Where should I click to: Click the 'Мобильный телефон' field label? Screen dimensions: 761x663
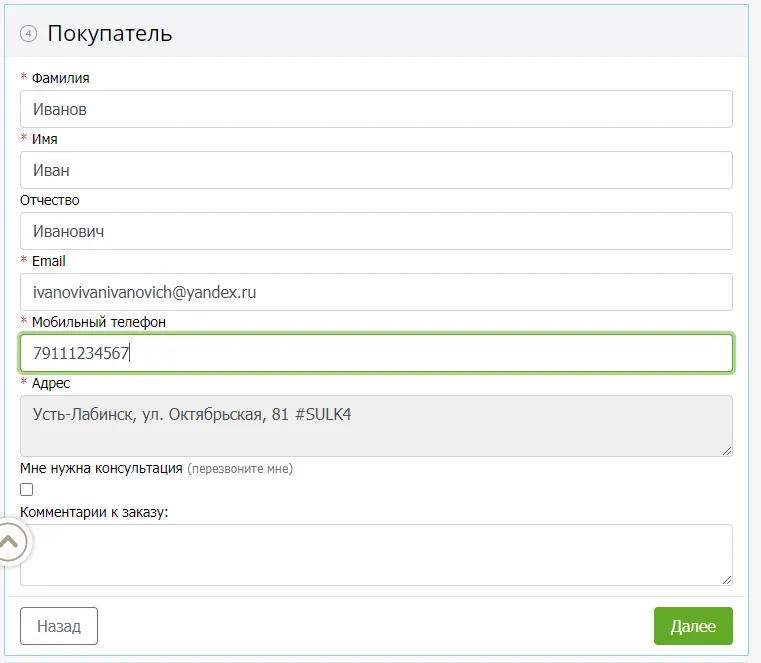tap(98, 322)
